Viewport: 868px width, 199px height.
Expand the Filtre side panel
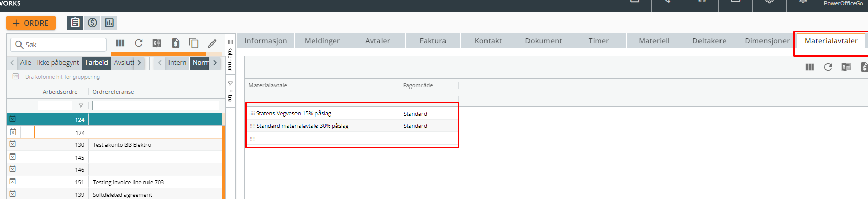[x=230, y=92]
